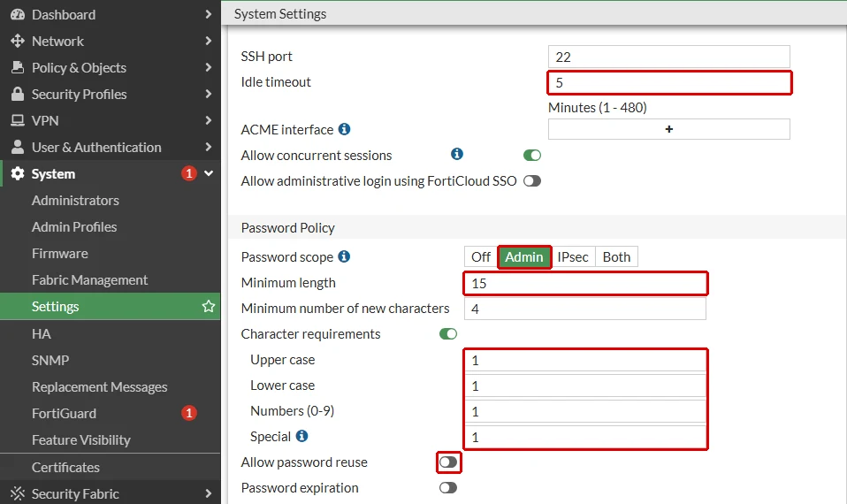Open the Firmware page
This screenshot has height=504, width=847.
[59, 254]
